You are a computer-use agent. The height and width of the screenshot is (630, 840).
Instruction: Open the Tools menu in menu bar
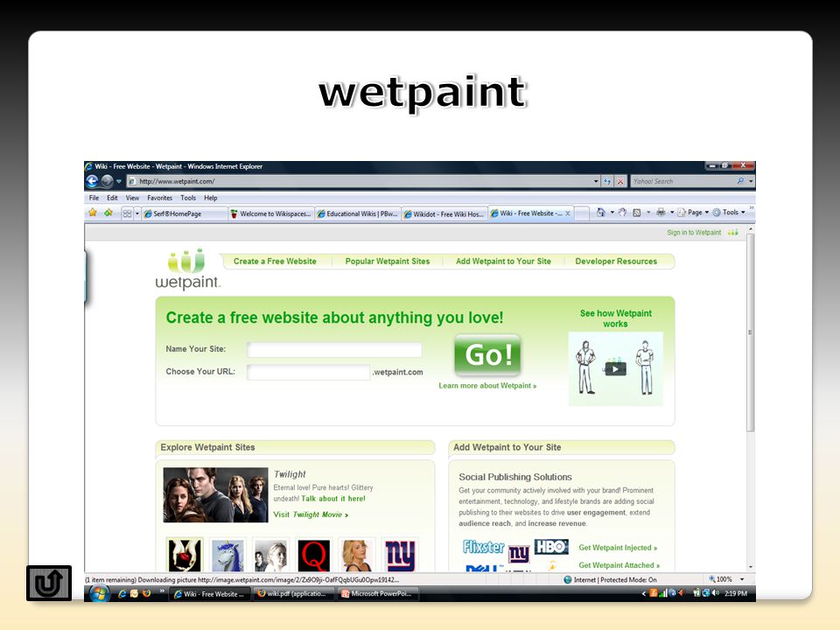tap(188, 198)
